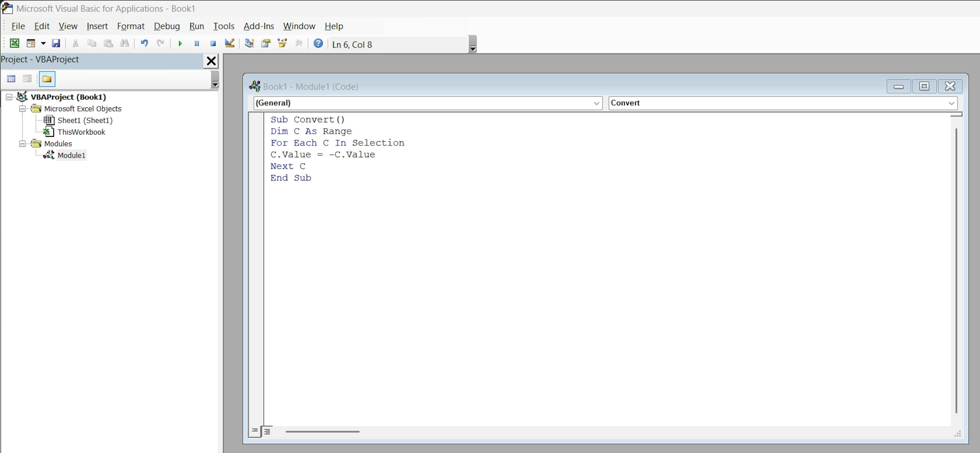980x453 pixels.
Task: Open the File menu
Action: [x=18, y=26]
